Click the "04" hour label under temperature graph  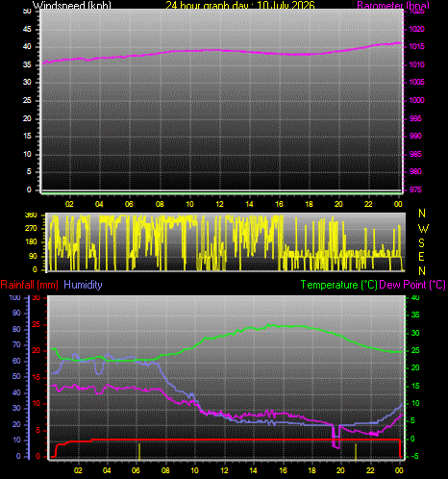click(x=107, y=470)
